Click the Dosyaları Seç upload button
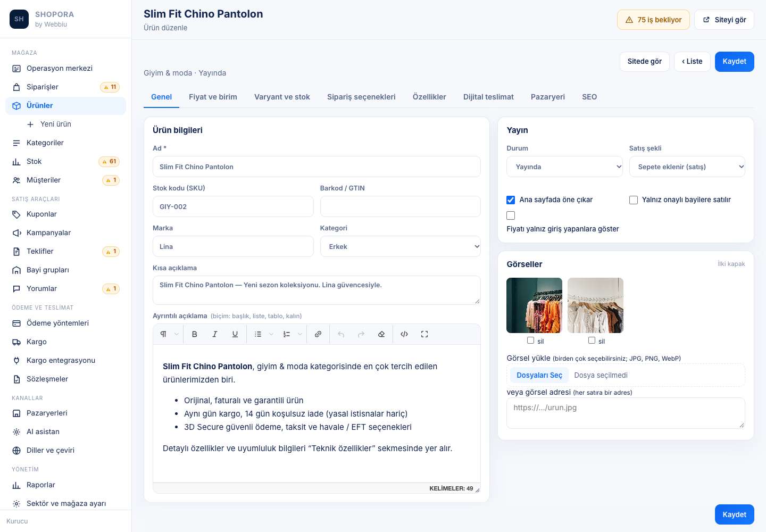 (539, 375)
